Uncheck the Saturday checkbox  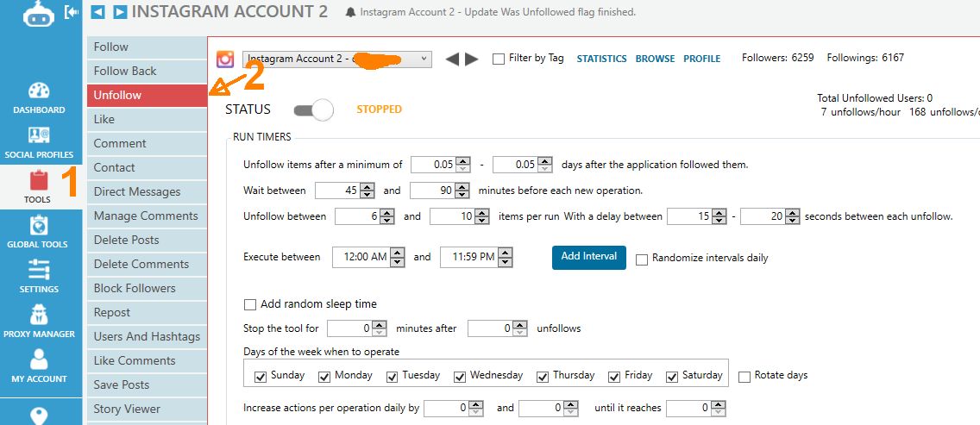click(672, 376)
